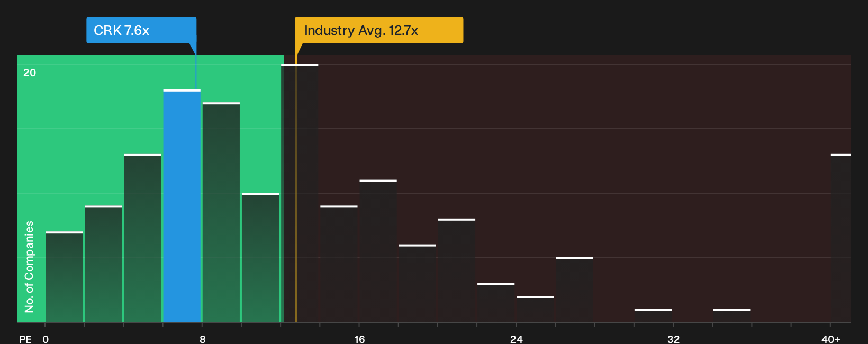Click the CRK 7.6x label
This screenshot has height=344, width=868.
coord(141,30)
